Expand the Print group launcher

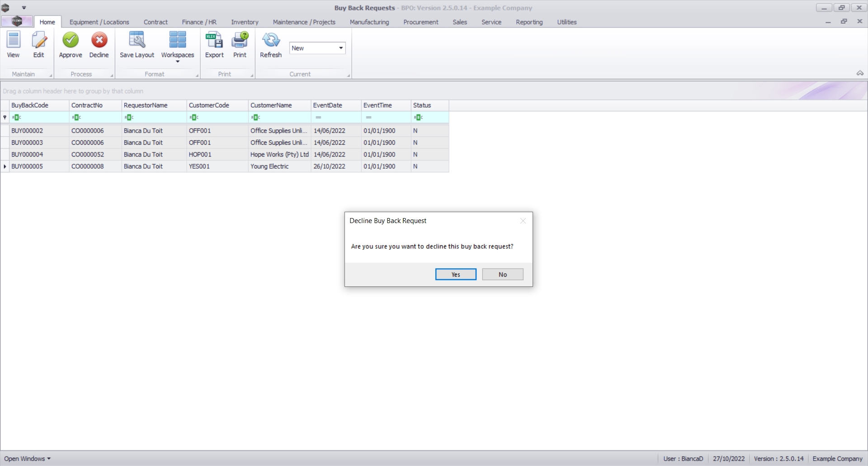(252, 76)
